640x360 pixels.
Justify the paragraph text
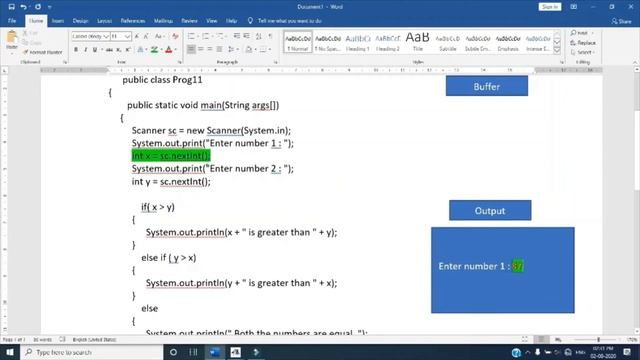click(x=220, y=50)
